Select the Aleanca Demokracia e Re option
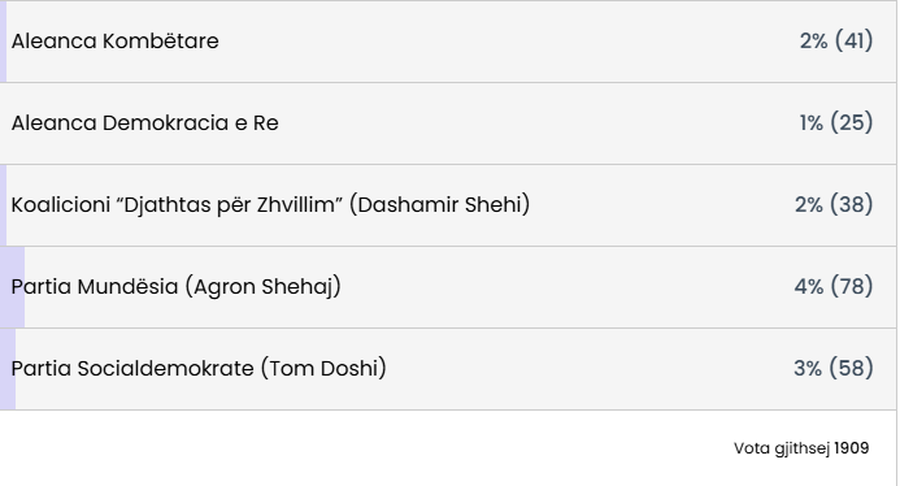Viewport: 900px width, 486px height. [x=145, y=123]
